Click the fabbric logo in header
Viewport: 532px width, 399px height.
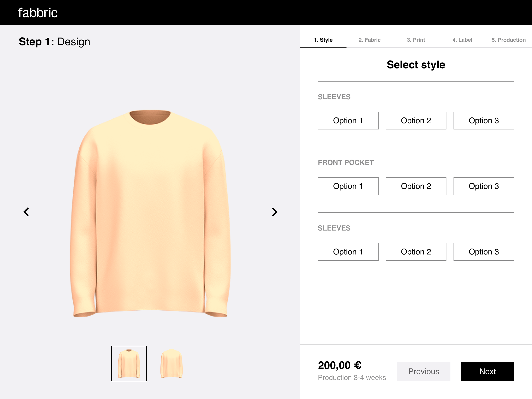(x=38, y=13)
